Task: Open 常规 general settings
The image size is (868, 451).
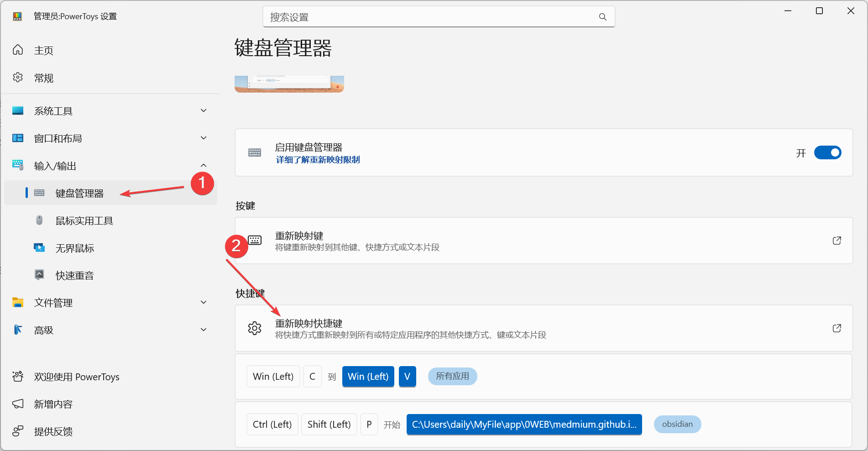Action: click(44, 78)
